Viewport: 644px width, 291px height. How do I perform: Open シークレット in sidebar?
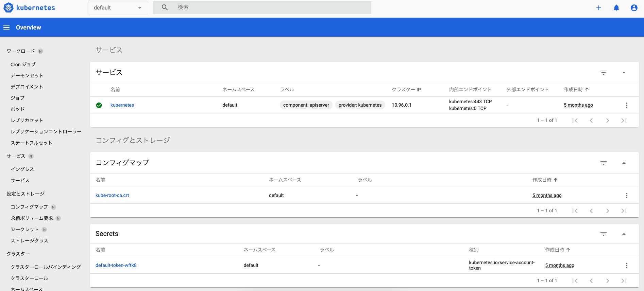(x=24, y=230)
